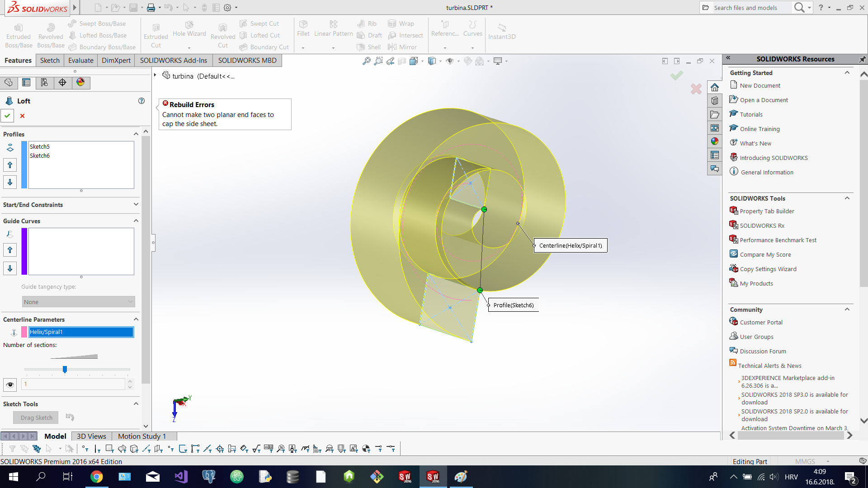
Task: Open the Appearances tab in task pane
Action: point(715,141)
